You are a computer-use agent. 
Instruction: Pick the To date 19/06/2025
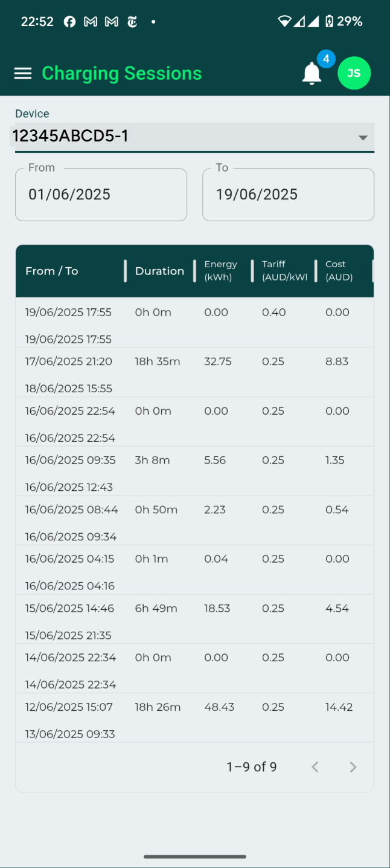pos(288,195)
